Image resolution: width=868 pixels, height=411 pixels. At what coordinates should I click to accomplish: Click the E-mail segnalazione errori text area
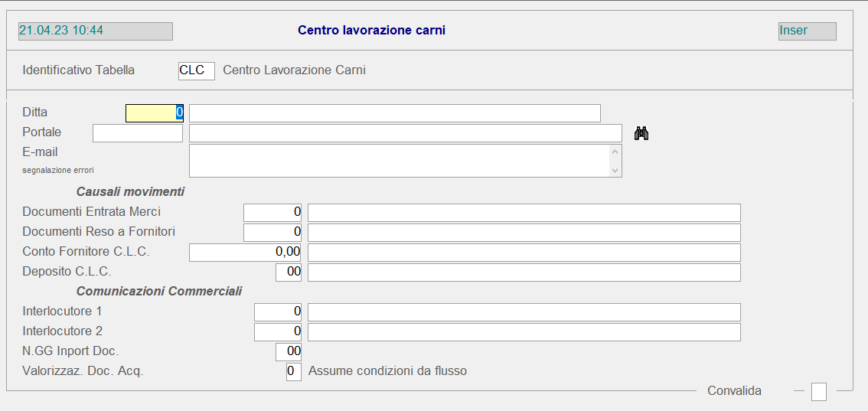click(400, 161)
